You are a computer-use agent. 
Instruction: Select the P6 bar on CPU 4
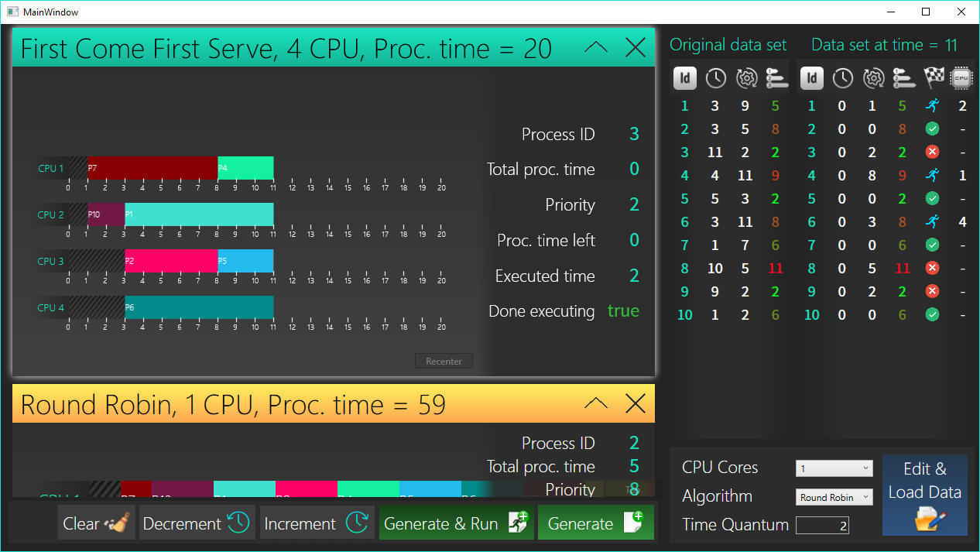pyautogui.click(x=199, y=307)
